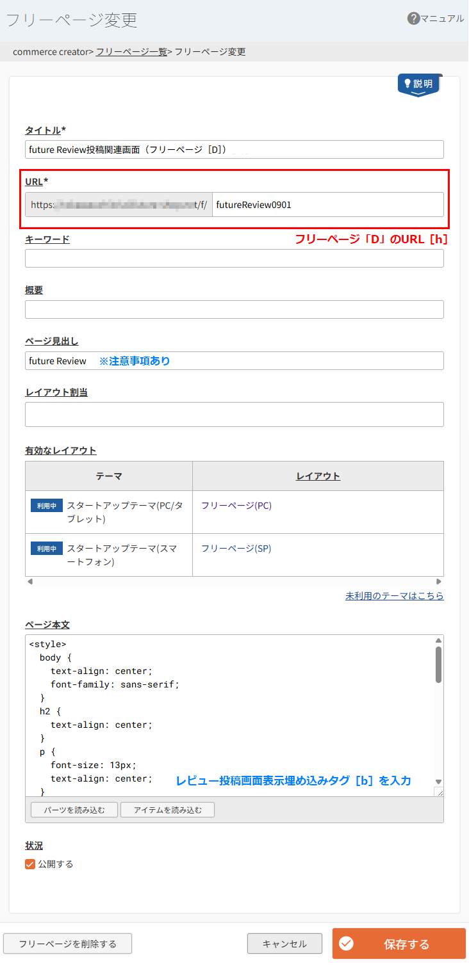Click the キャンセル button
The height and width of the screenshot is (980, 469).
[284, 943]
